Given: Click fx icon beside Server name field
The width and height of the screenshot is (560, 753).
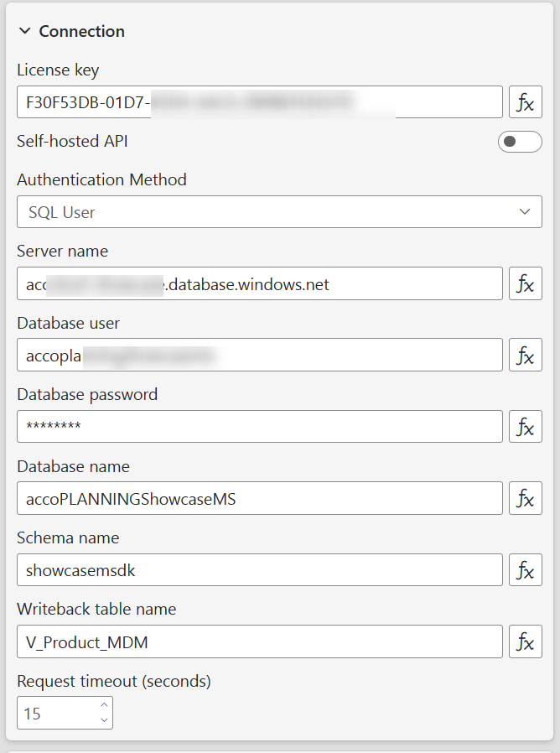Looking at the screenshot, I should (526, 283).
